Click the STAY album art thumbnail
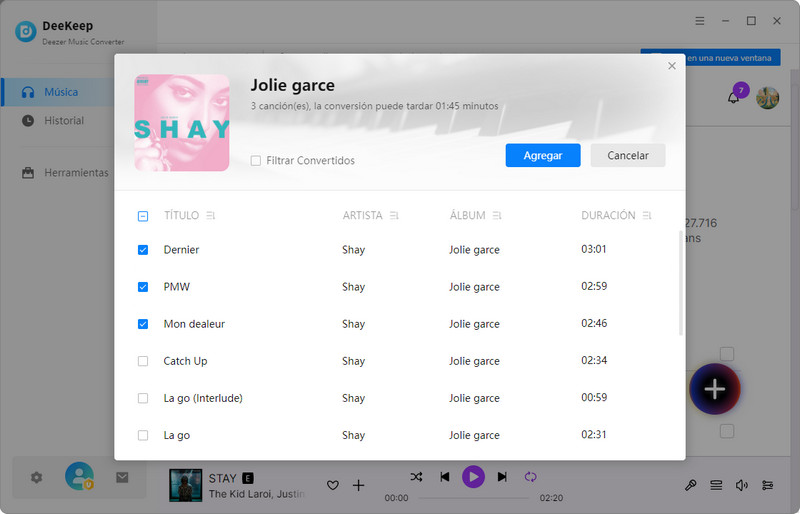 (185, 485)
